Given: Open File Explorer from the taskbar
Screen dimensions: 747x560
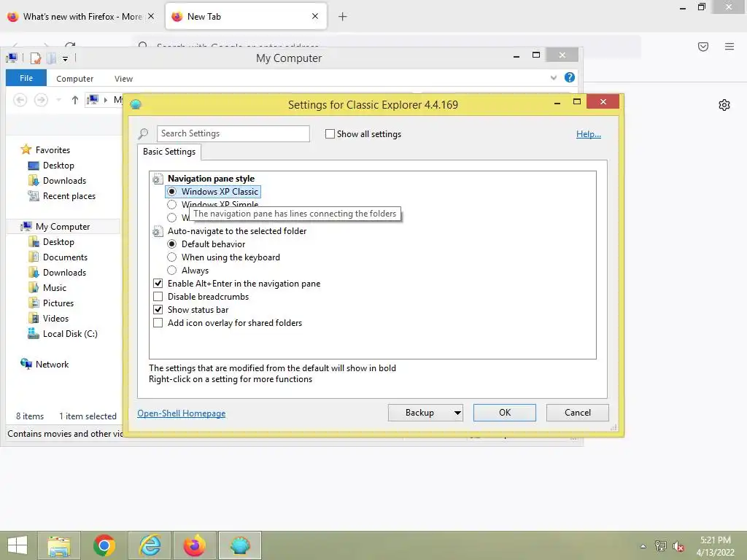Looking at the screenshot, I should [59, 545].
